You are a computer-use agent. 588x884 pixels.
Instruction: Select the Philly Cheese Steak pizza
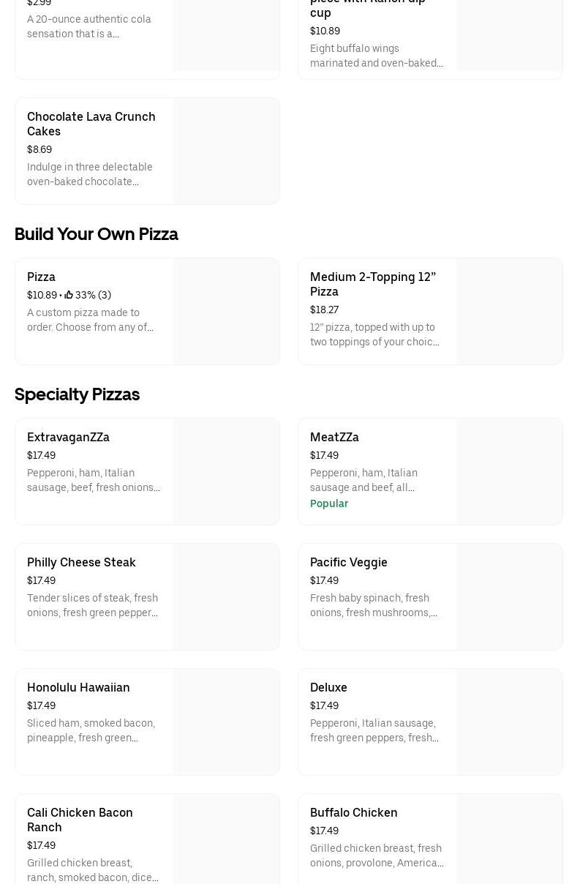pos(81,562)
